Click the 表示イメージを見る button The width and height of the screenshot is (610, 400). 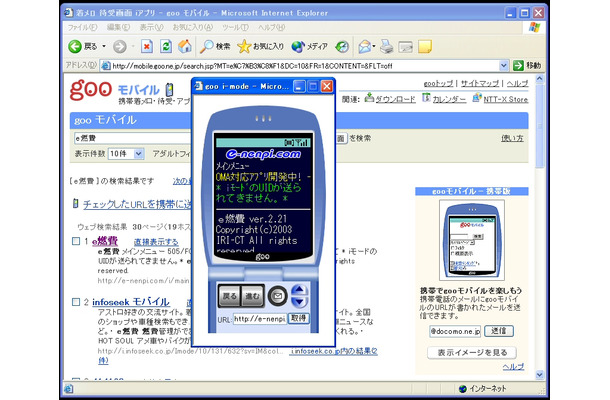[472, 353]
